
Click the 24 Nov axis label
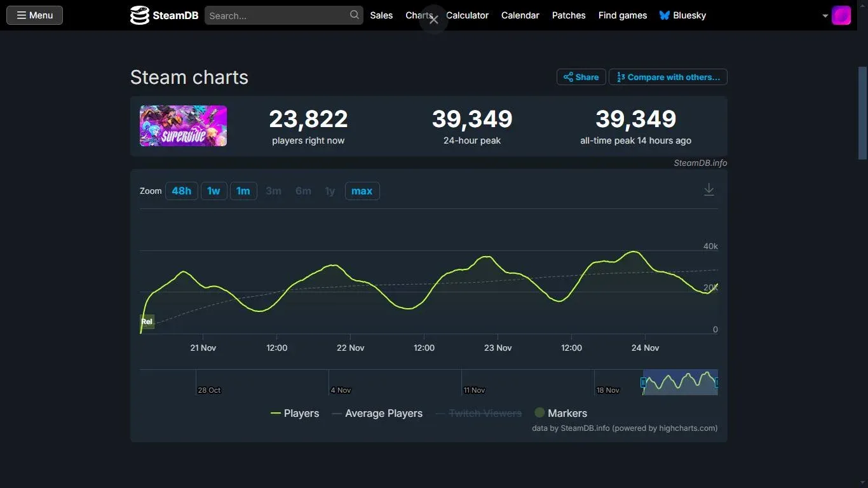click(645, 348)
